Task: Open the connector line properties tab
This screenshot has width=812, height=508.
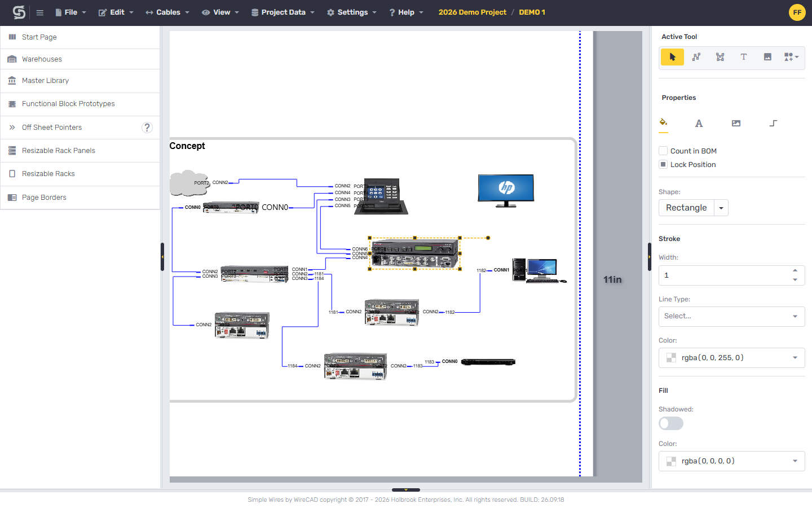Action: 773,123
